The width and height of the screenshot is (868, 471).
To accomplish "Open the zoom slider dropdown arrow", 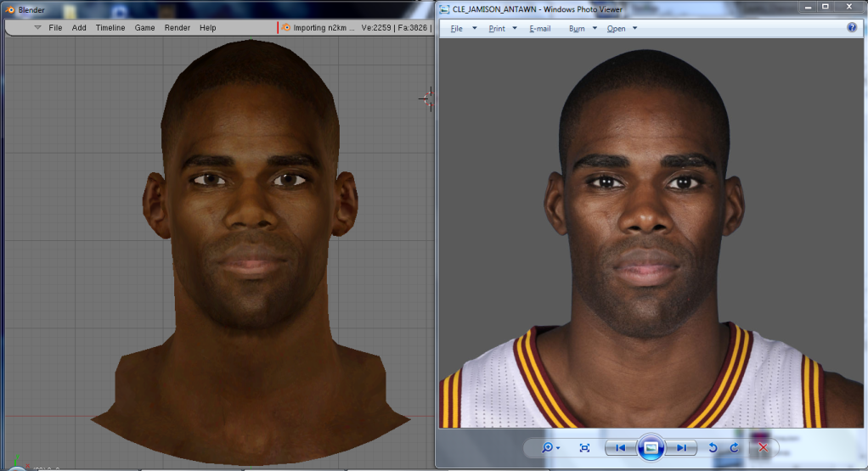I will (x=558, y=448).
